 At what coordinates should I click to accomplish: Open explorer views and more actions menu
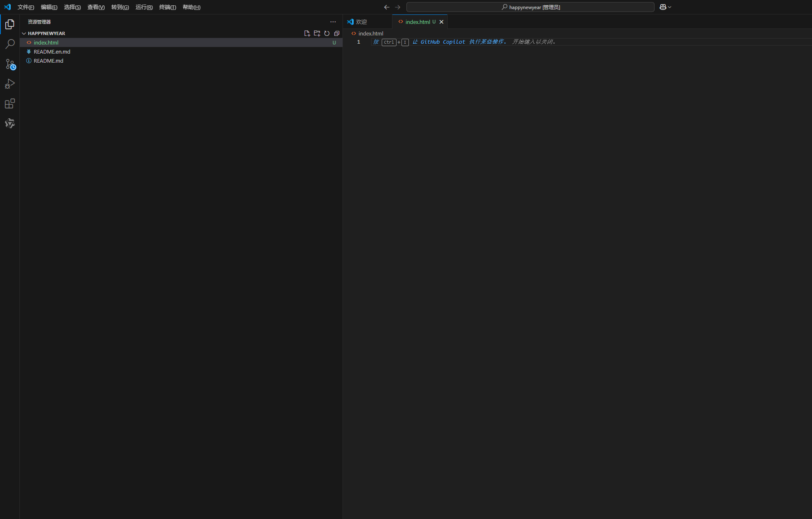[333, 22]
